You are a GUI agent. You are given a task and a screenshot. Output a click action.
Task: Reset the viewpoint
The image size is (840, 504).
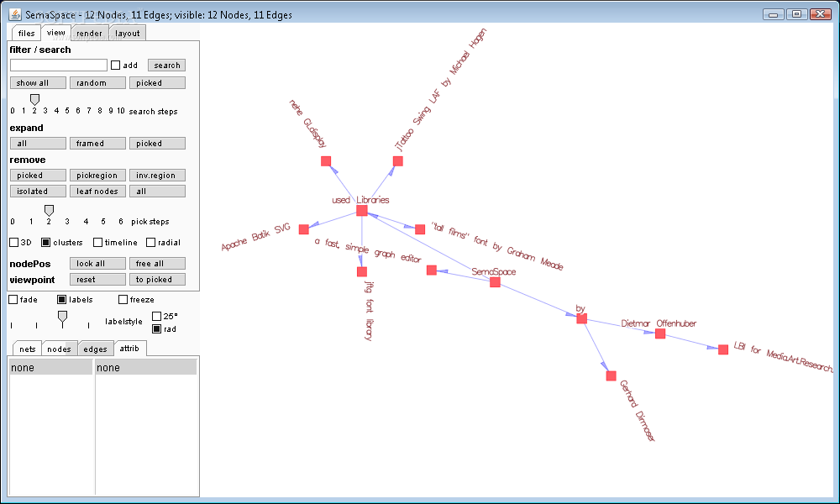pos(97,280)
